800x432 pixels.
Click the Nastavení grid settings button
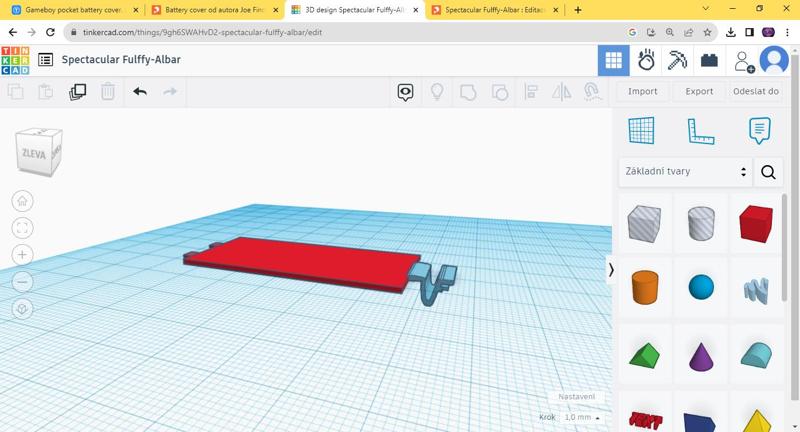[x=577, y=396]
